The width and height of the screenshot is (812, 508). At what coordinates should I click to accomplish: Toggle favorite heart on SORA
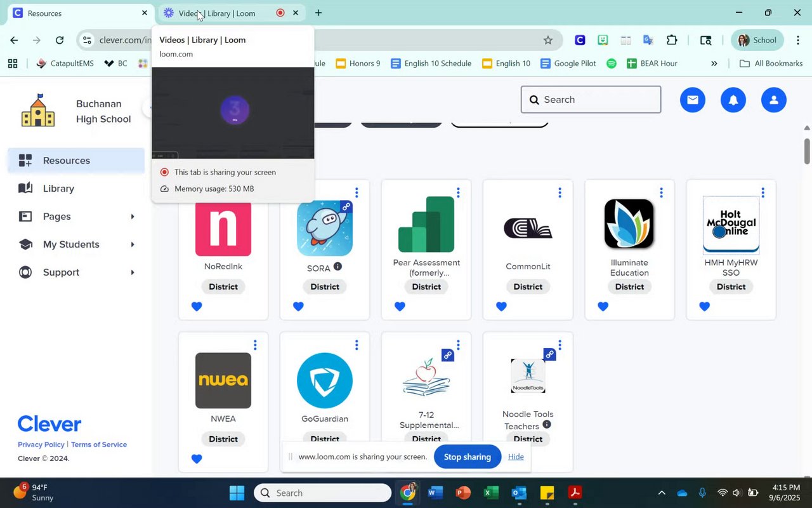coord(298,307)
